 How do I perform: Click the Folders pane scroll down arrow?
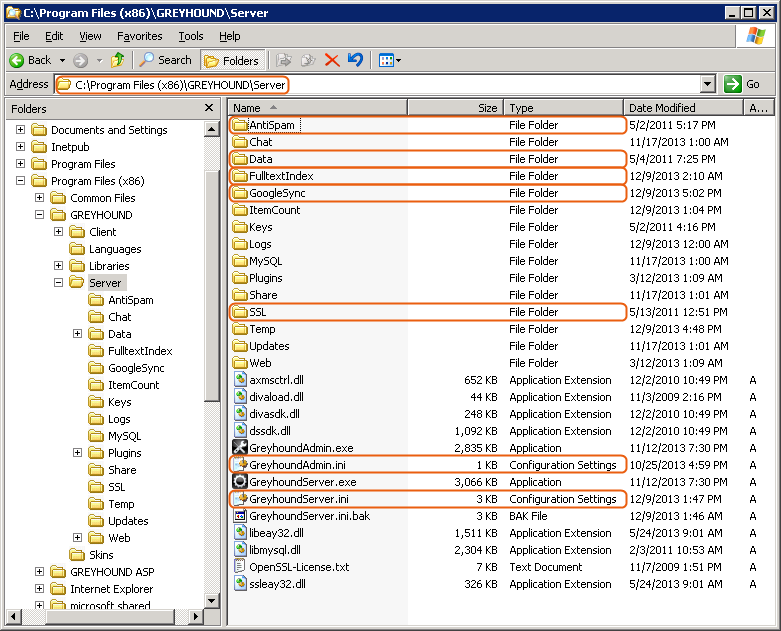[212, 600]
